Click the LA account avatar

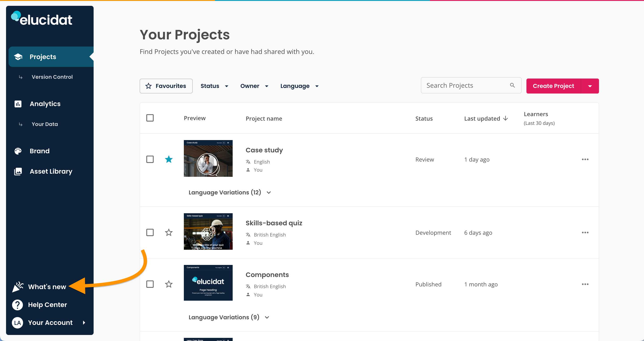tap(17, 322)
